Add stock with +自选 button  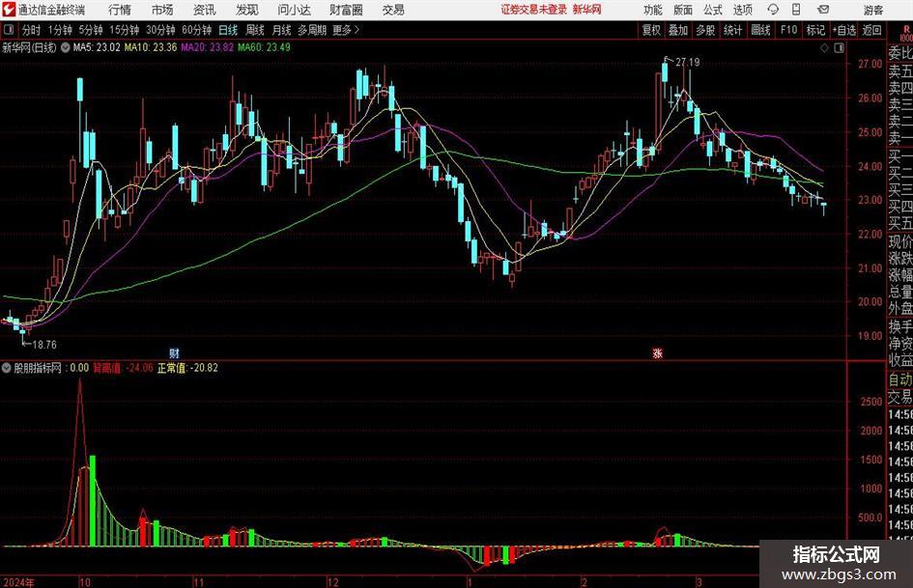(x=844, y=30)
